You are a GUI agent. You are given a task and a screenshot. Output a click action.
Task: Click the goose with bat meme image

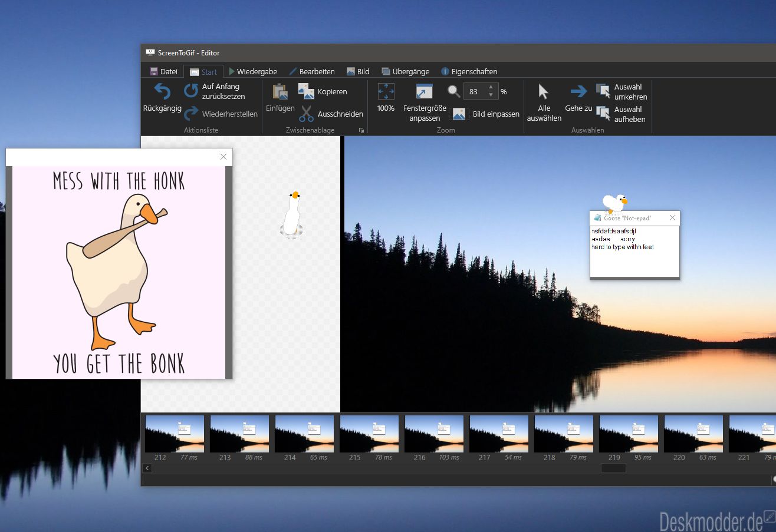[x=119, y=272]
